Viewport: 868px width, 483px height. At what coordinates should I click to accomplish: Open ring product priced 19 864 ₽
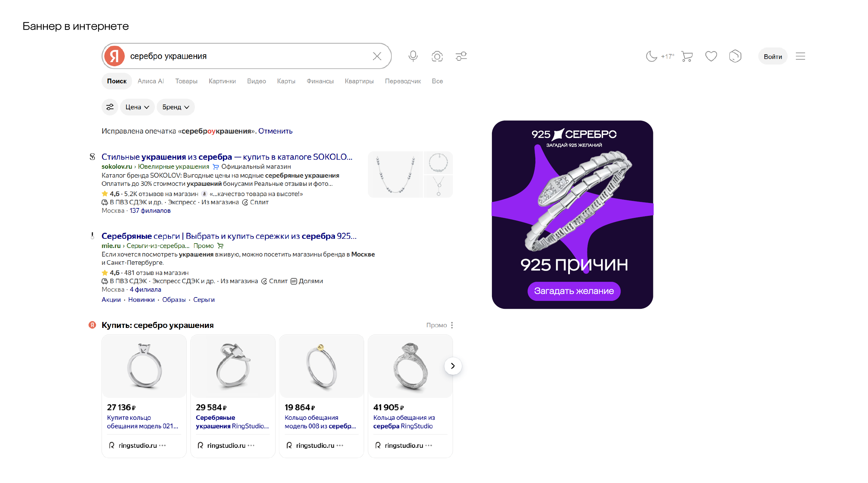pos(321,396)
